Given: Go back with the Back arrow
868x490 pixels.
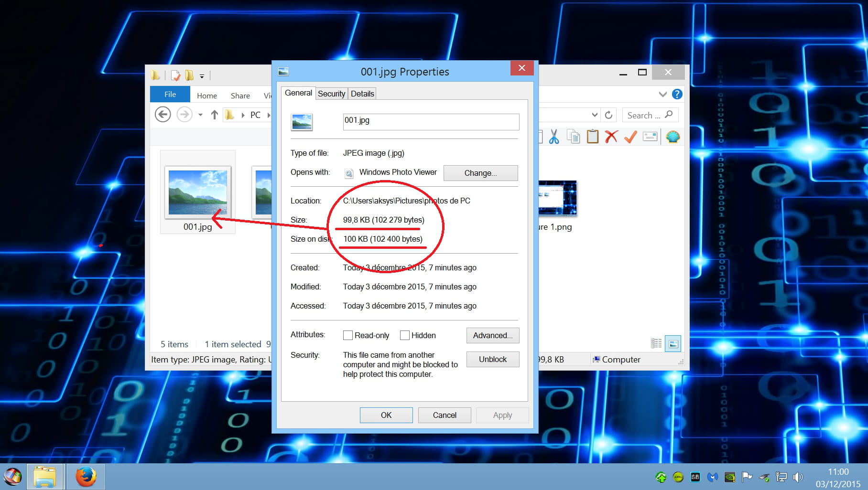Looking at the screenshot, I should (x=163, y=115).
